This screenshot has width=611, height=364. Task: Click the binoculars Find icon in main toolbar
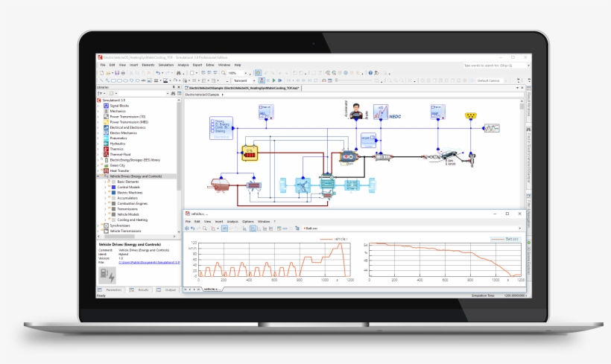[179, 73]
